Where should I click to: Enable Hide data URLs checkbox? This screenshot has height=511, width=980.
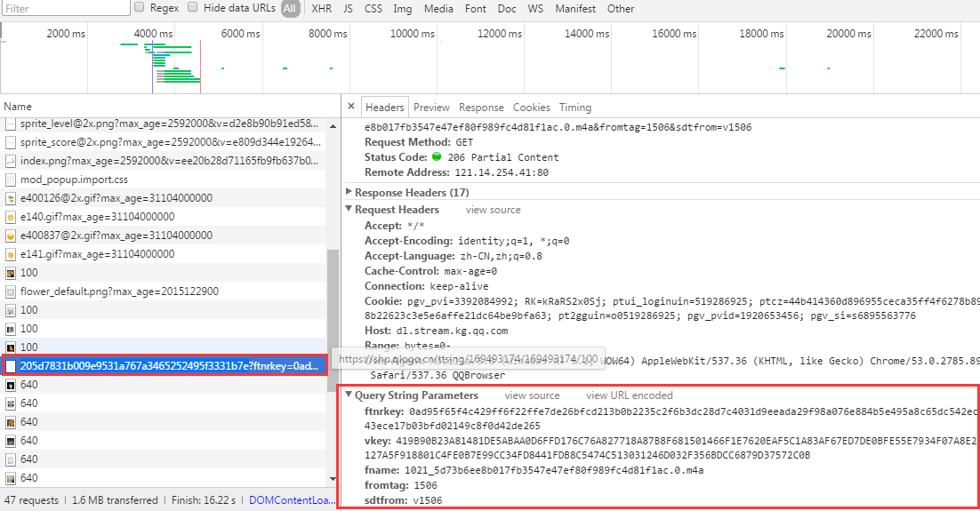[x=192, y=7]
